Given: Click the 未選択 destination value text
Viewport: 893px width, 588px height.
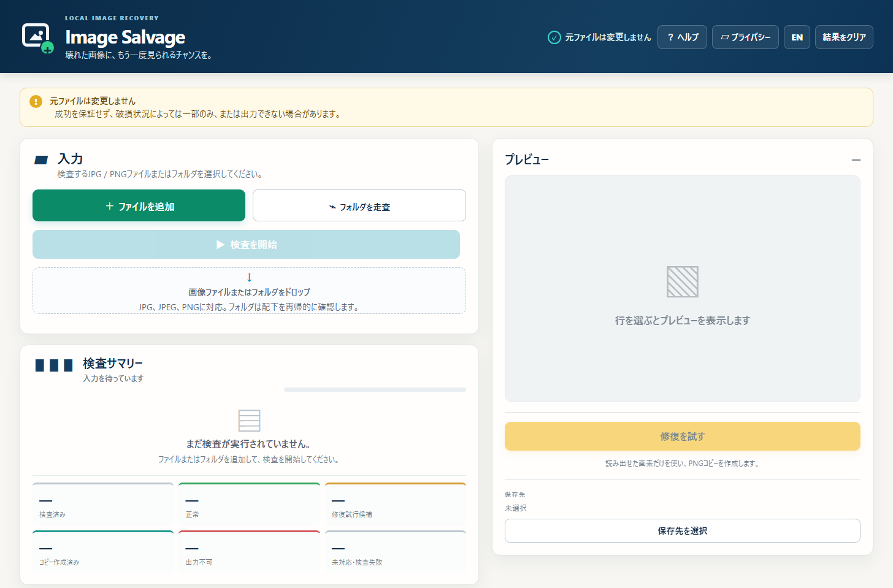Looking at the screenshot, I should click(516, 508).
